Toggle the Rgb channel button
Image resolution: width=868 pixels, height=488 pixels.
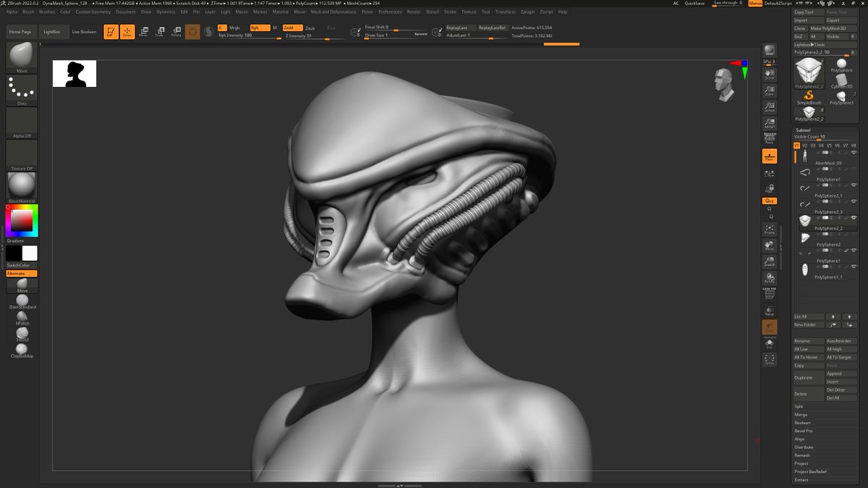coord(260,28)
